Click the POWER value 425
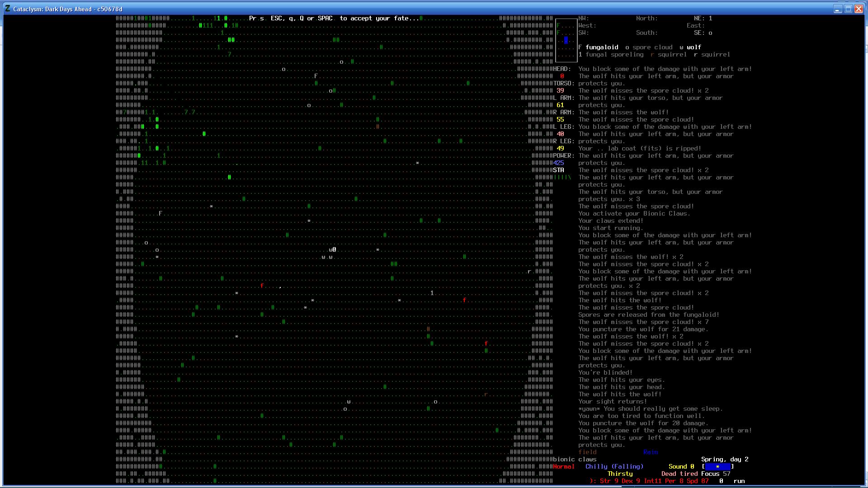 pos(558,163)
